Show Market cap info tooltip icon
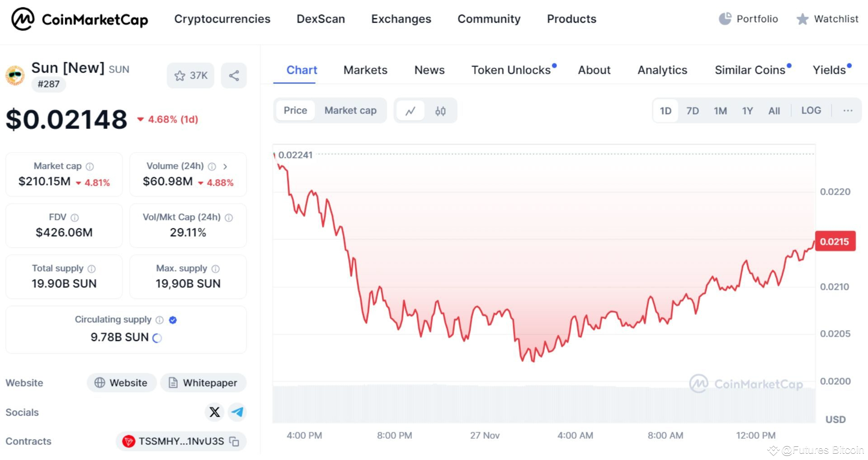This screenshot has height=460, width=868. coord(90,166)
